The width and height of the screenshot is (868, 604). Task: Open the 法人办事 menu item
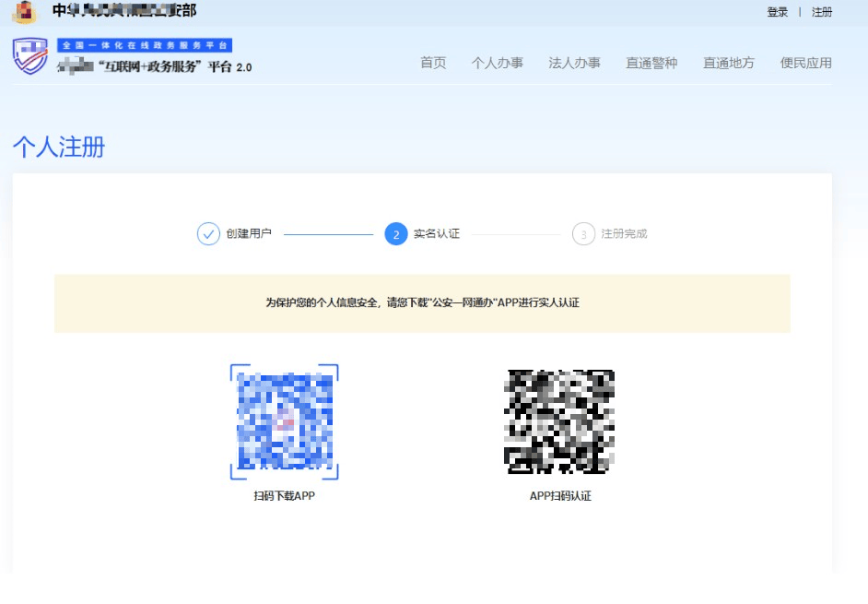[x=574, y=63]
